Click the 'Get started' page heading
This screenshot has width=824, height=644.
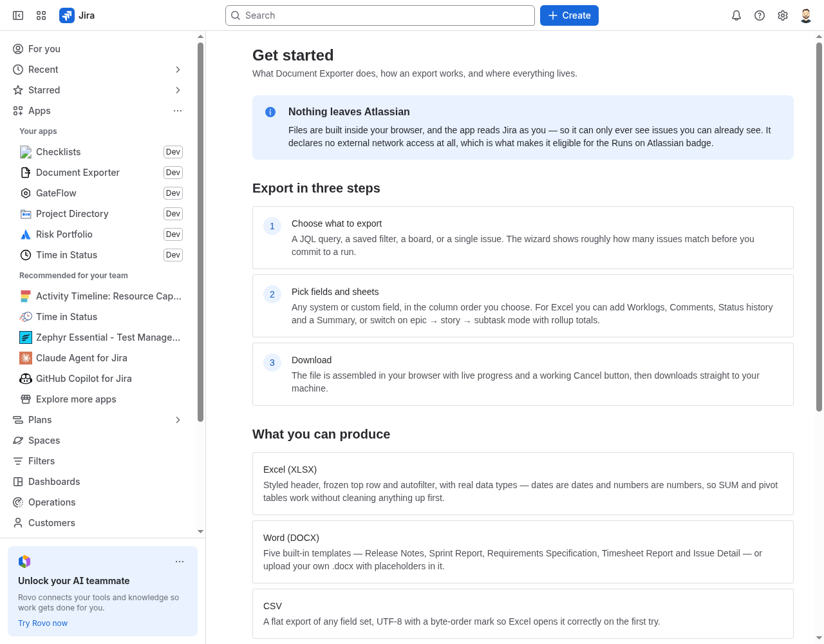point(293,55)
